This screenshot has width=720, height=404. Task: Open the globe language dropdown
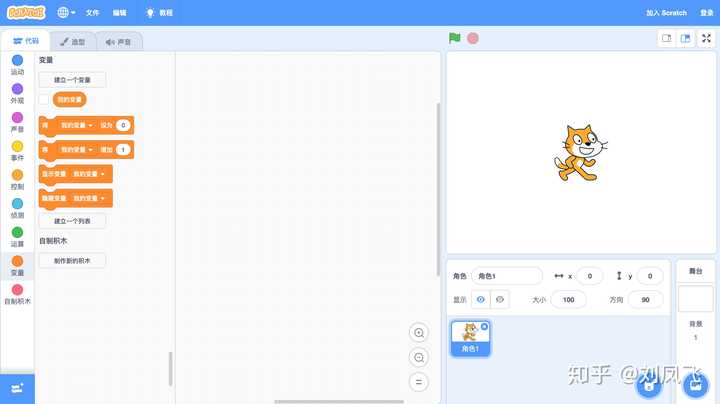tap(68, 13)
